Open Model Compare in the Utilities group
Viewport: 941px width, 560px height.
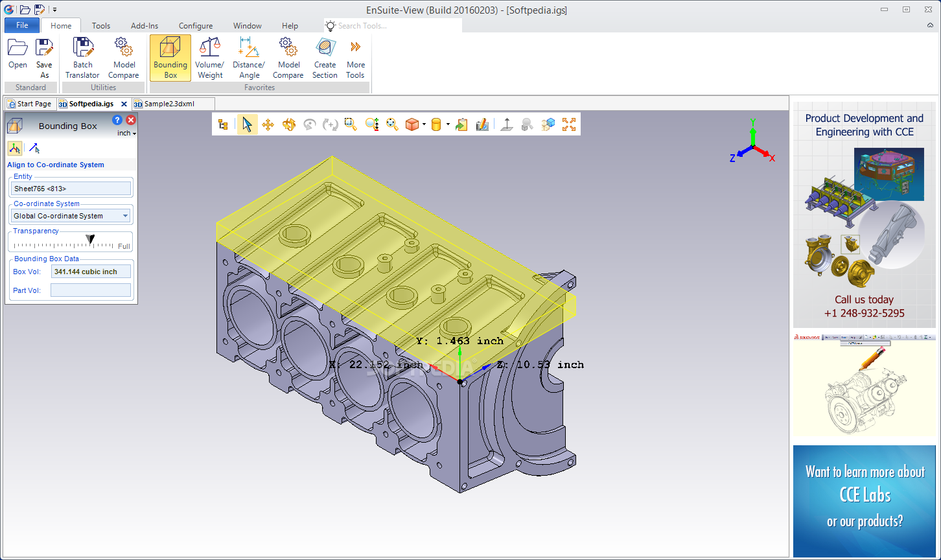pyautogui.click(x=124, y=58)
